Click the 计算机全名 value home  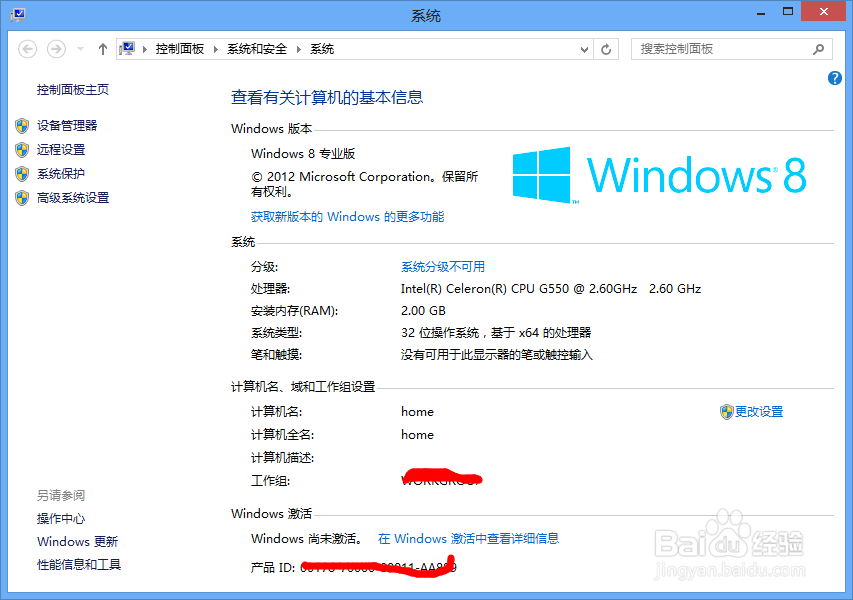pyautogui.click(x=417, y=435)
